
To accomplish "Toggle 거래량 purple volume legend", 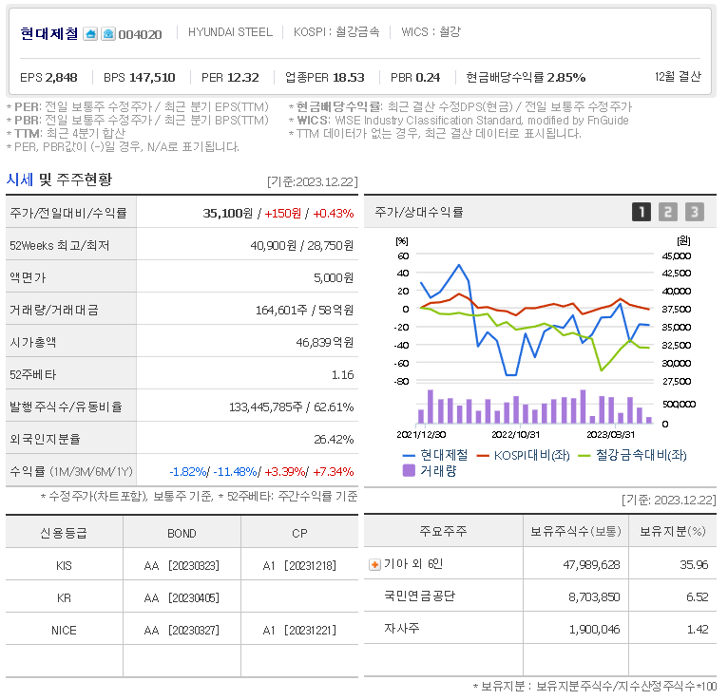I will pos(430,471).
